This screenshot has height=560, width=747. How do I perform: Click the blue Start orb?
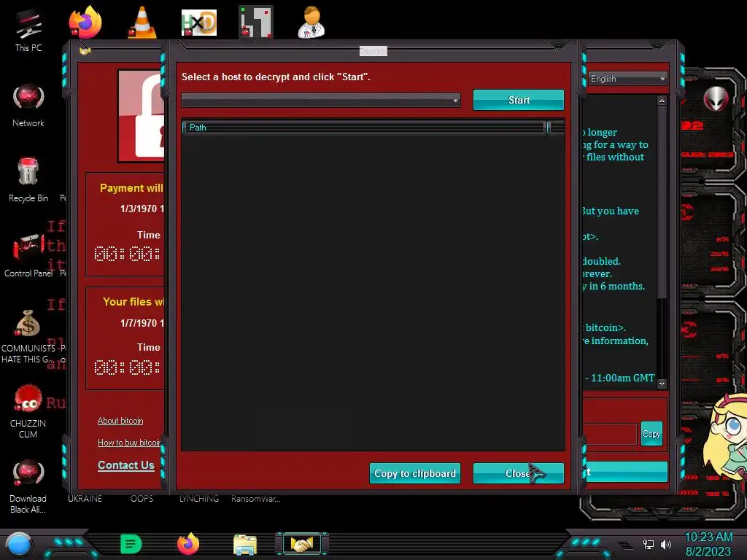19,545
